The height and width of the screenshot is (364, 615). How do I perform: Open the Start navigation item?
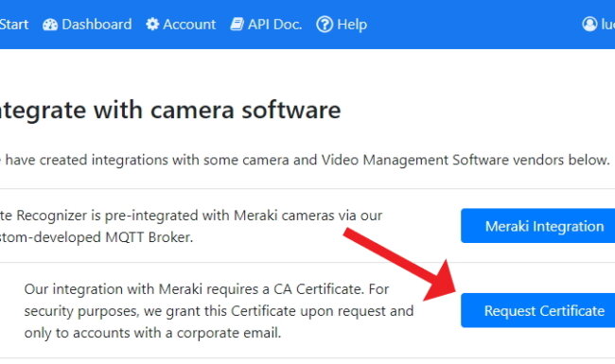[14, 25]
